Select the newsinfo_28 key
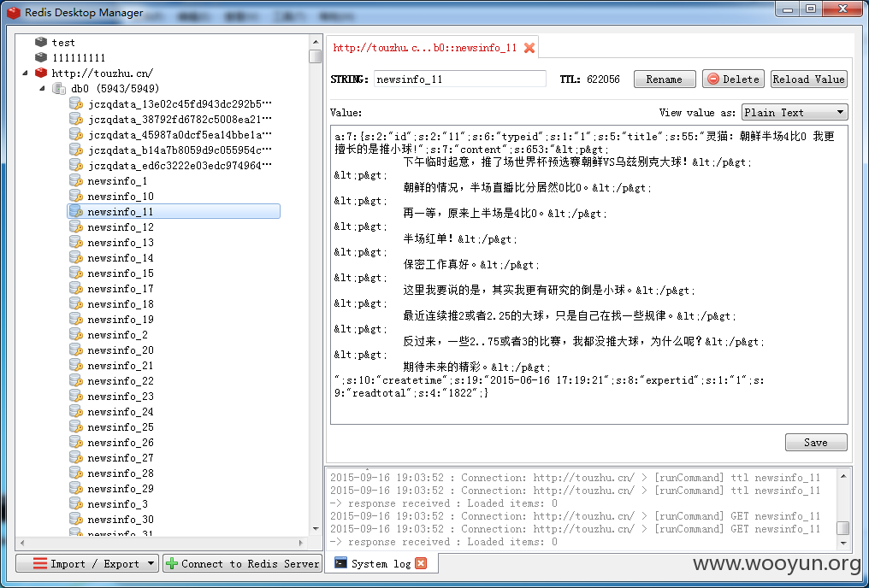Screen dimensions: 869x588 121,473
